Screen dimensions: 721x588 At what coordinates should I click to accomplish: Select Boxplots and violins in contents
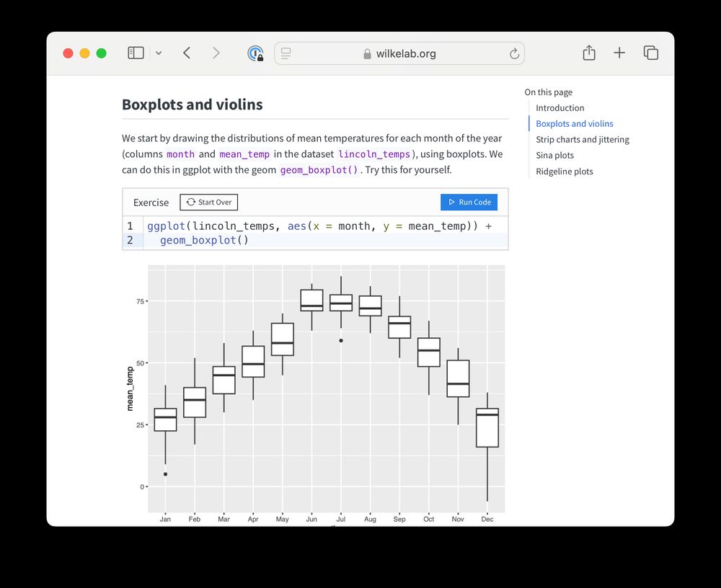575,124
